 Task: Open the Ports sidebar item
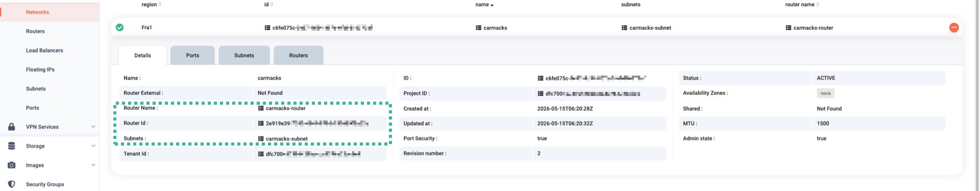[x=33, y=108]
